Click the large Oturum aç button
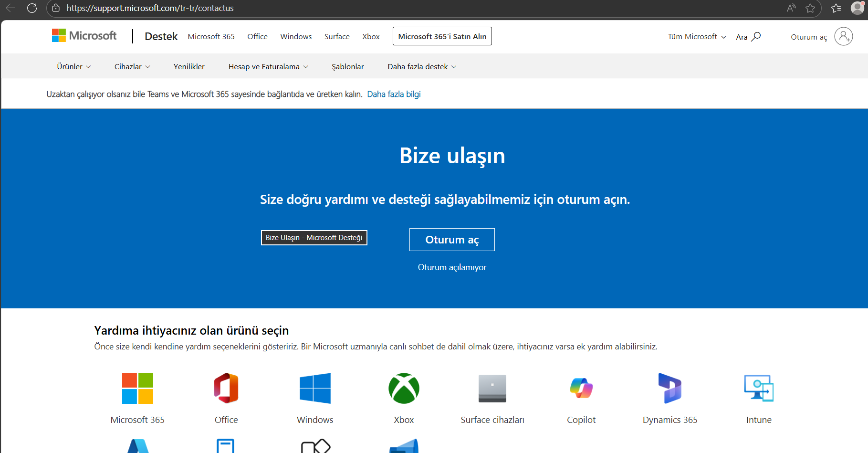The height and width of the screenshot is (453, 868). [x=452, y=240]
